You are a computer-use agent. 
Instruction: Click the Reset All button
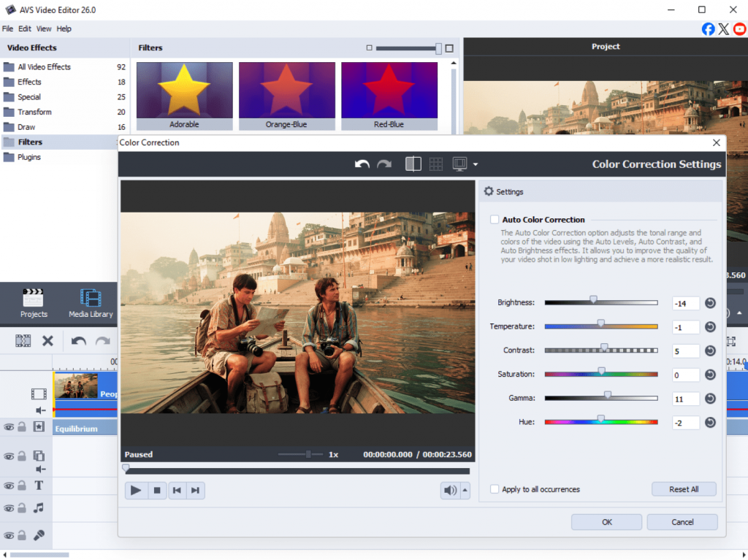pos(684,489)
